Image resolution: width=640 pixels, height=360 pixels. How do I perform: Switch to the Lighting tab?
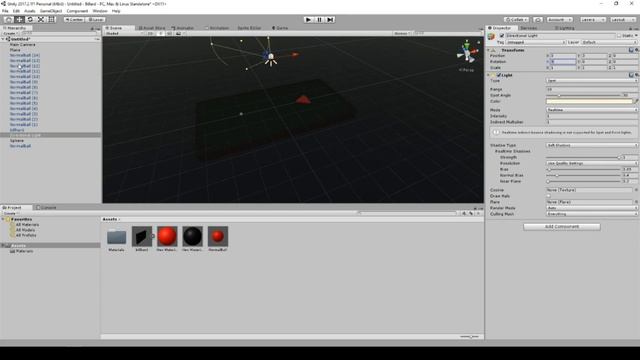pos(564,28)
